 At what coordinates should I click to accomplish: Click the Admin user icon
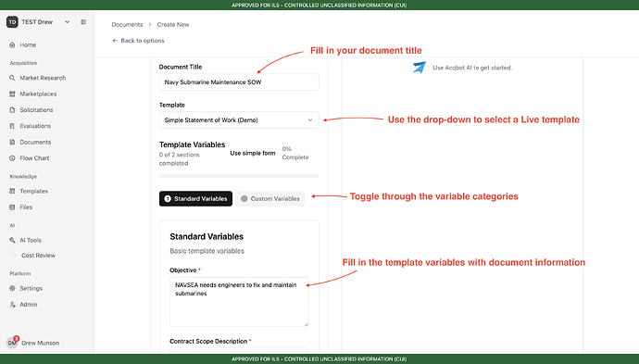click(12, 305)
